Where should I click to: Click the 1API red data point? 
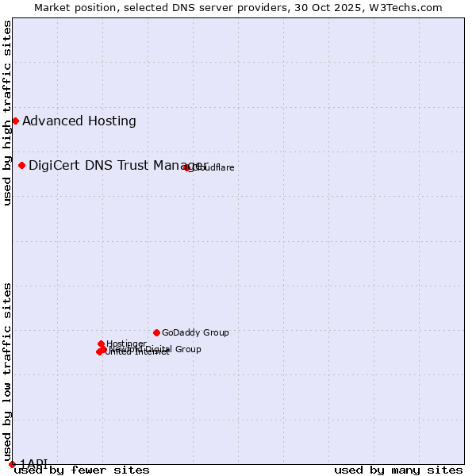tap(12, 464)
